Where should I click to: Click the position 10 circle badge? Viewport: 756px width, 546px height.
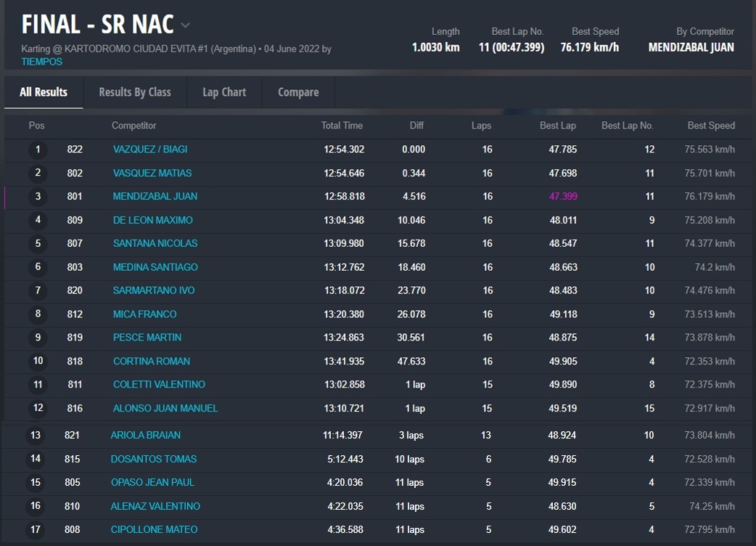pyautogui.click(x=38, y=362)
